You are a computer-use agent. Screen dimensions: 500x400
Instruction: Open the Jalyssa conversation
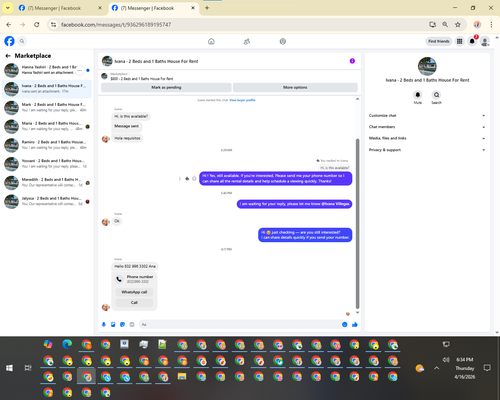[47, 201]
